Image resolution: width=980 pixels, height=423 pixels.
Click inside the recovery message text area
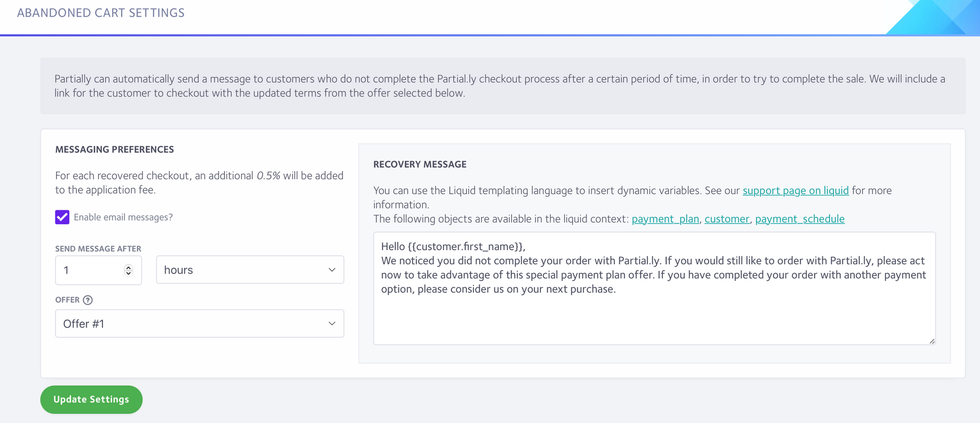pyautogui.click(x=654, y=288)
